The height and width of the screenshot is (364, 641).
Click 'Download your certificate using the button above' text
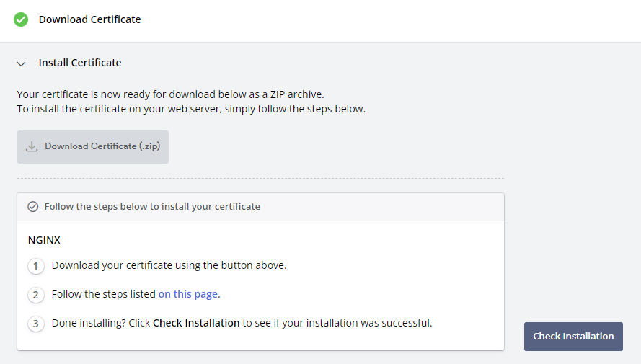pyautogui.click(x=169, y=265)
